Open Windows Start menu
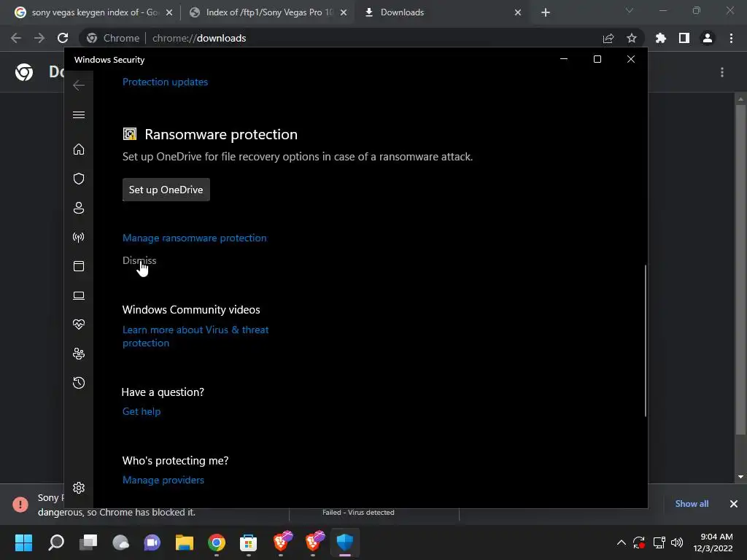The width and height of the screenshot is (747, 560). (x=24, y=542)
